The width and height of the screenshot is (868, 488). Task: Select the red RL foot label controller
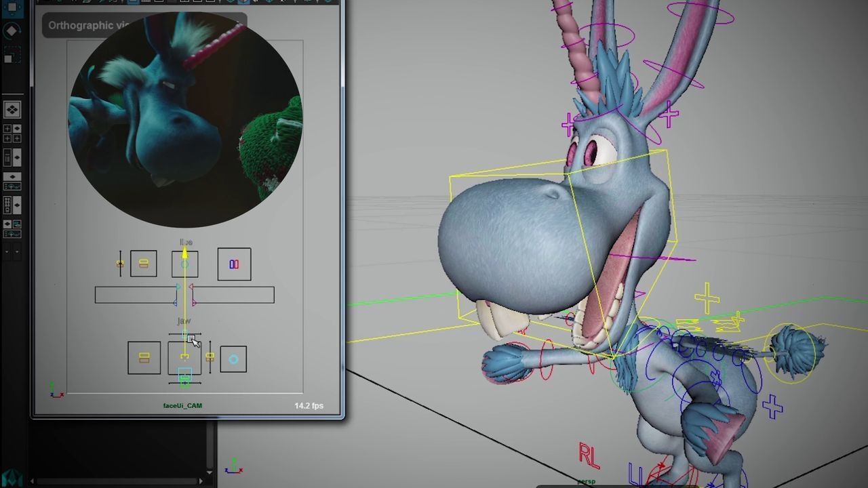tap(589, 456)
